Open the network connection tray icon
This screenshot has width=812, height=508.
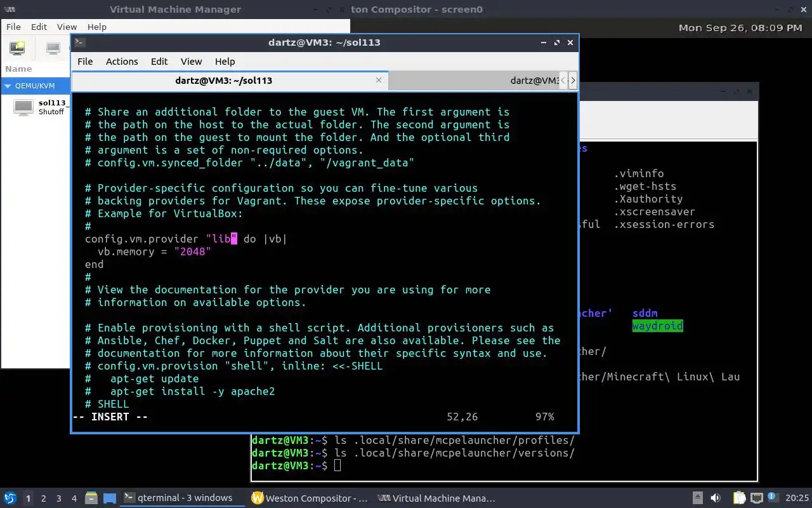[x=756, y=498]
